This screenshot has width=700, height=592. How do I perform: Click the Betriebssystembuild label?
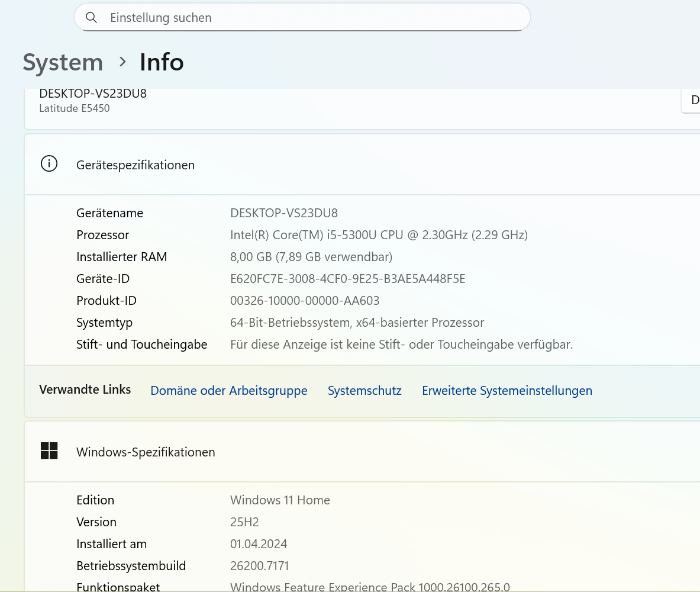[x=131, y=565]
